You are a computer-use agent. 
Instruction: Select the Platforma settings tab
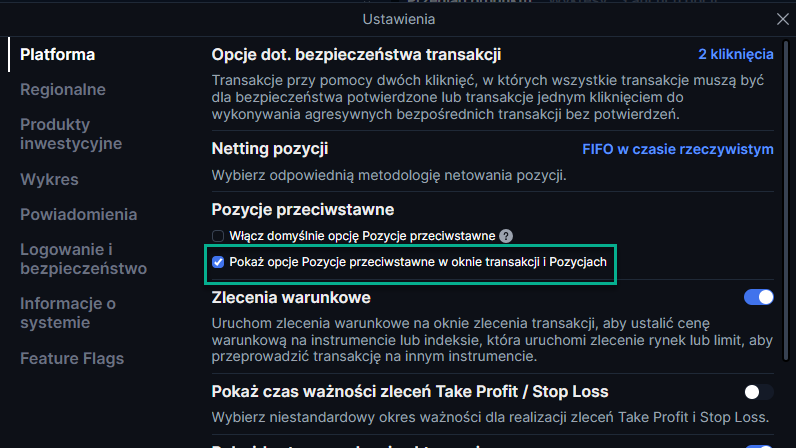tap(57, 54)
